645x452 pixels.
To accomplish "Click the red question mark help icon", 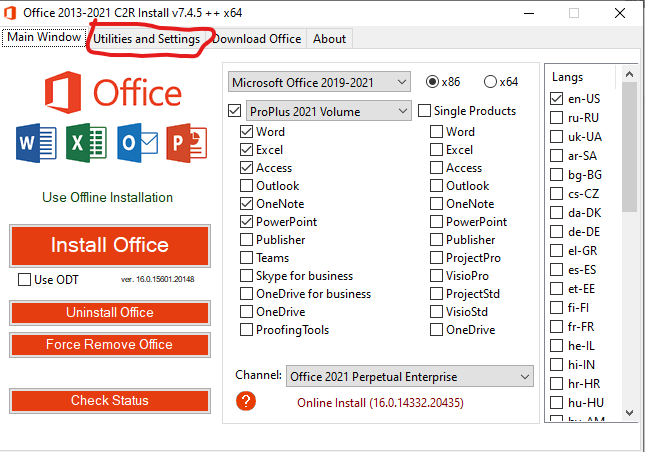I will click(x=246, y=401).
